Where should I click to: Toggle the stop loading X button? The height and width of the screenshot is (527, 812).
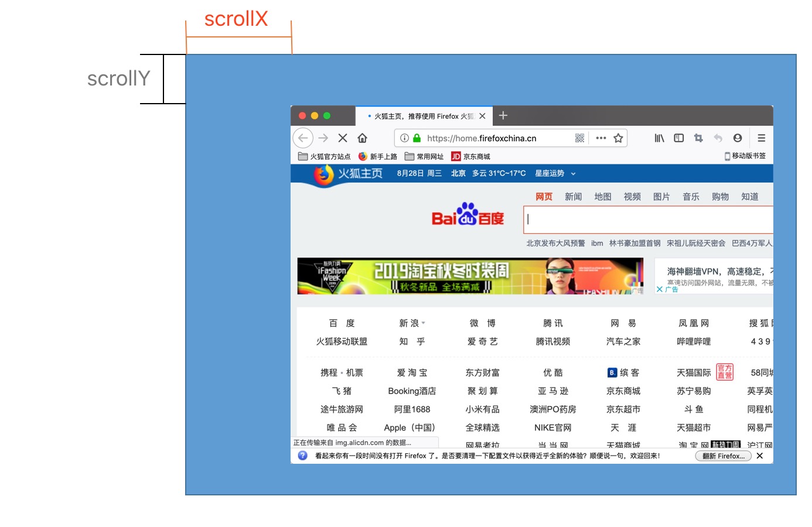point(342,138)
